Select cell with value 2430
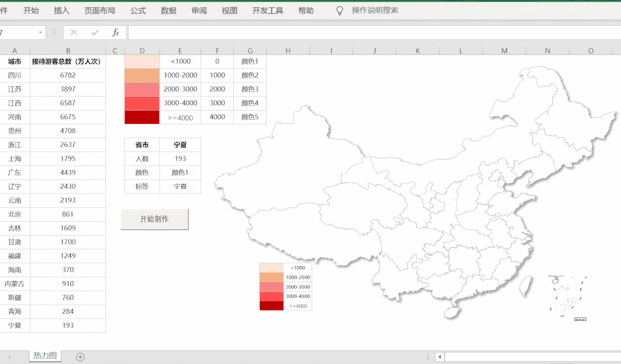The width and height of the screenshot is (621, 364). click(68, 186)
